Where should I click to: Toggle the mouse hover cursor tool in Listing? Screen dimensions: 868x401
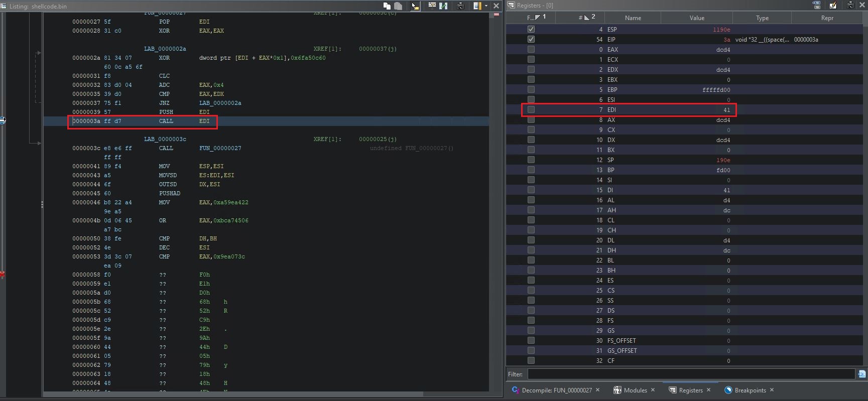[x=415, y=6]
